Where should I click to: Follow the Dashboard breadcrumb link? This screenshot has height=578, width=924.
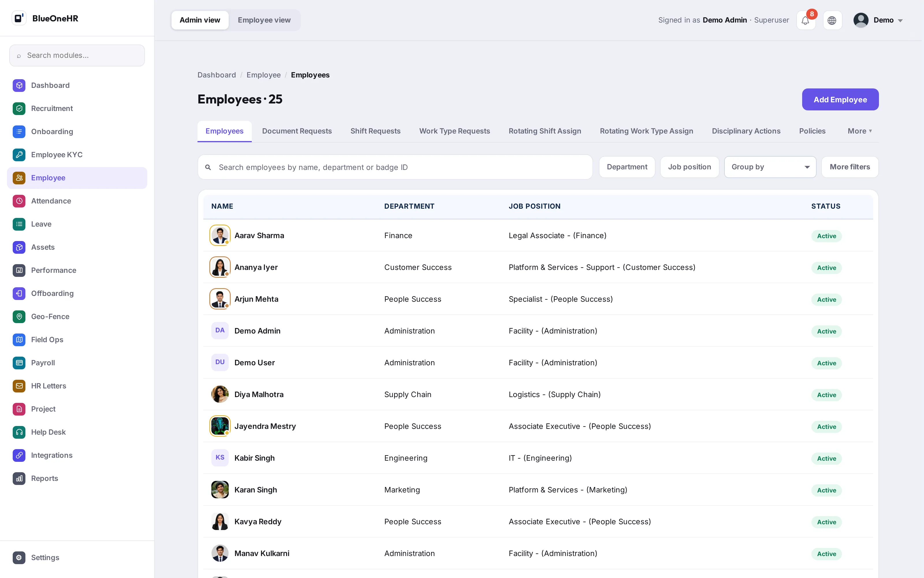click(x=217, y=75)
